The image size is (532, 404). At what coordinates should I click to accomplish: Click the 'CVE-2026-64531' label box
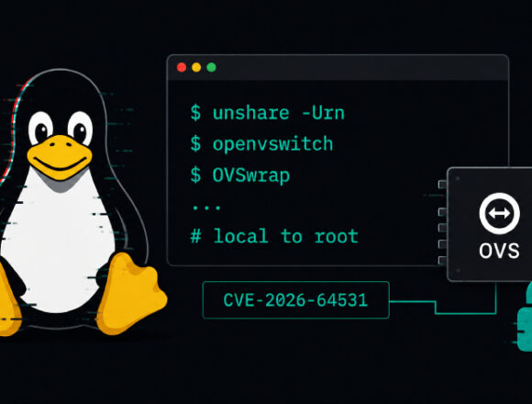(296, 300)
